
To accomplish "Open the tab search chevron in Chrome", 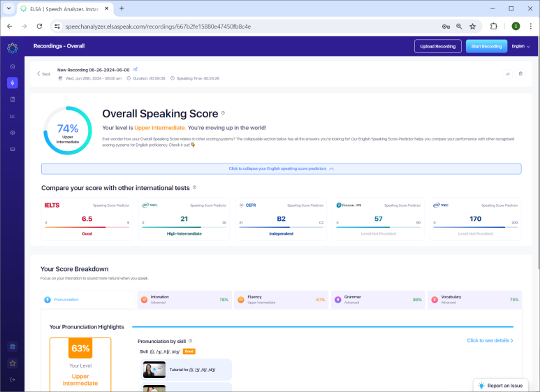I will [9, 8].
